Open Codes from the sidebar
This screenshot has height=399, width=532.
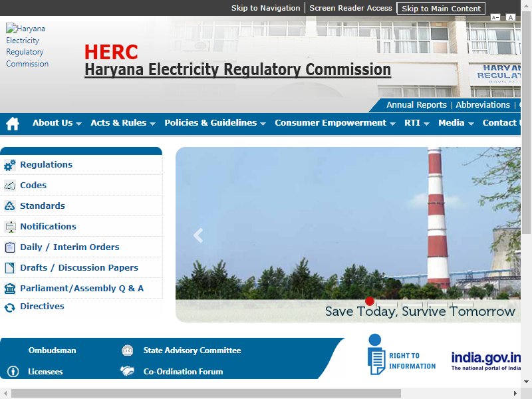click(x=33, y=186)
